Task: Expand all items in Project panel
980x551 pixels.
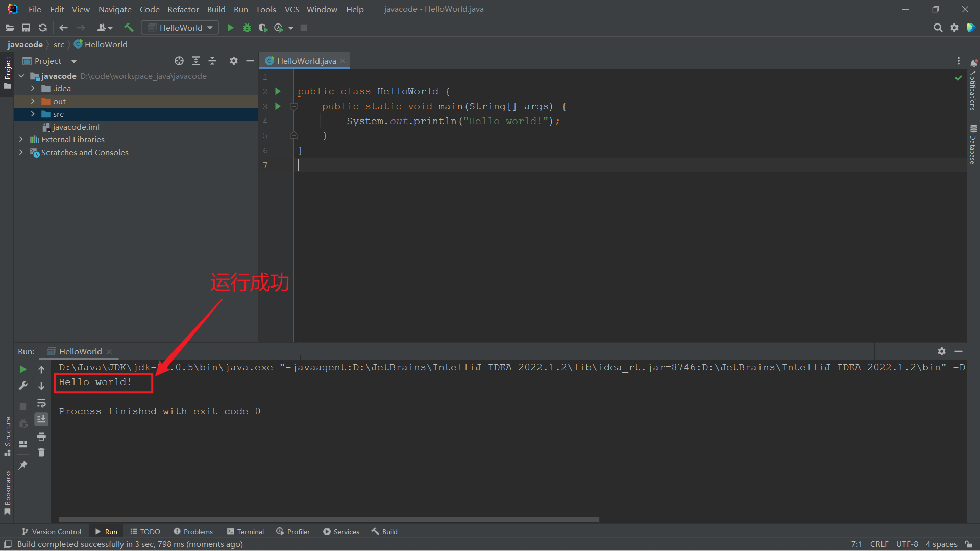Action: pyautogui.click(x=196, y=61)
